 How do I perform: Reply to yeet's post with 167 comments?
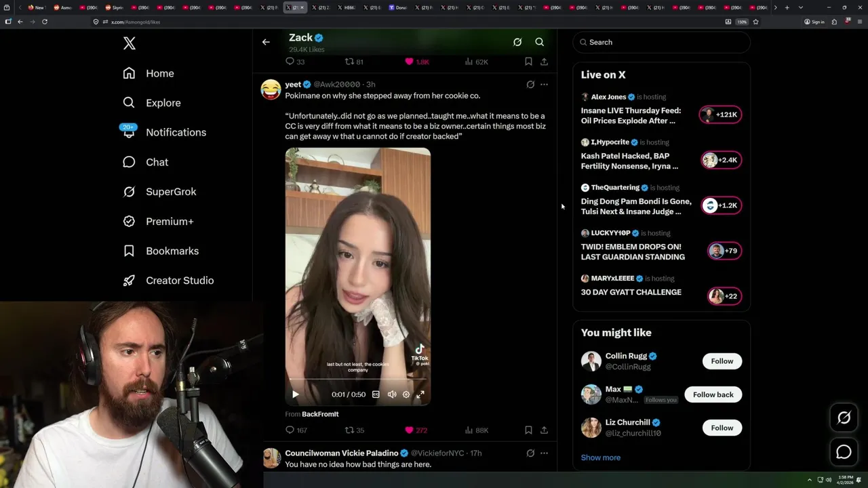(x=296, y=430)
